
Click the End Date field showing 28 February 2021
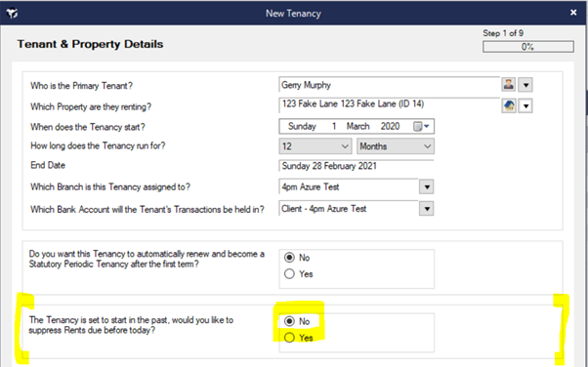click(x=357, y=166)
